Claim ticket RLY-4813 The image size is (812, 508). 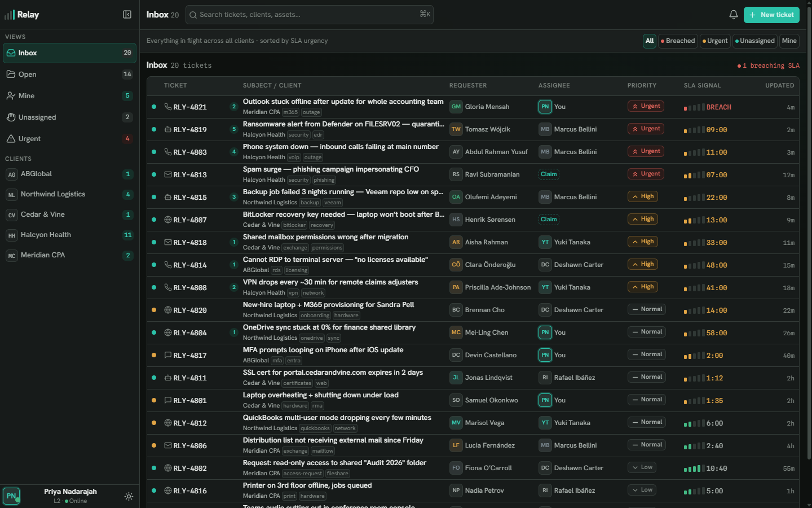pyautogui.click(x=549, y=174)
